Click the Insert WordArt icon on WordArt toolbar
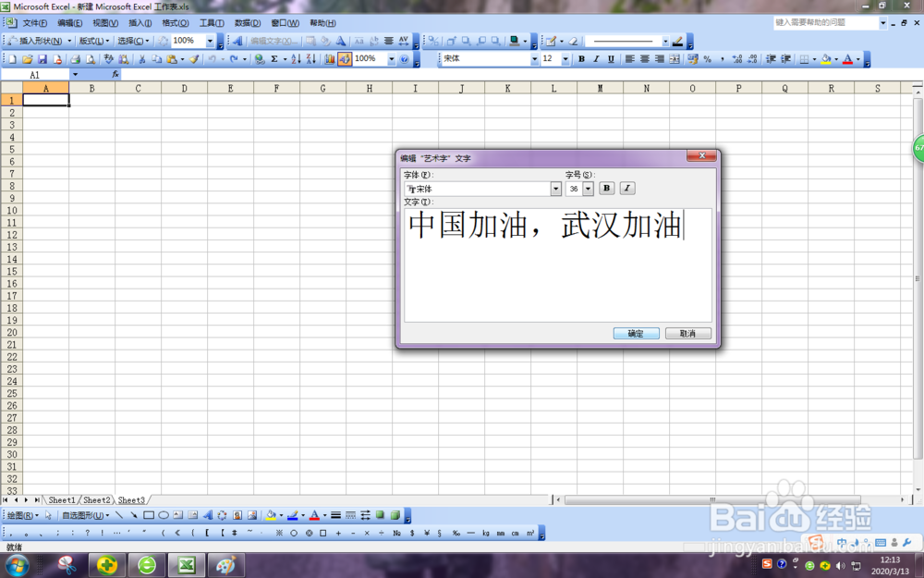 tap(237, 41)
